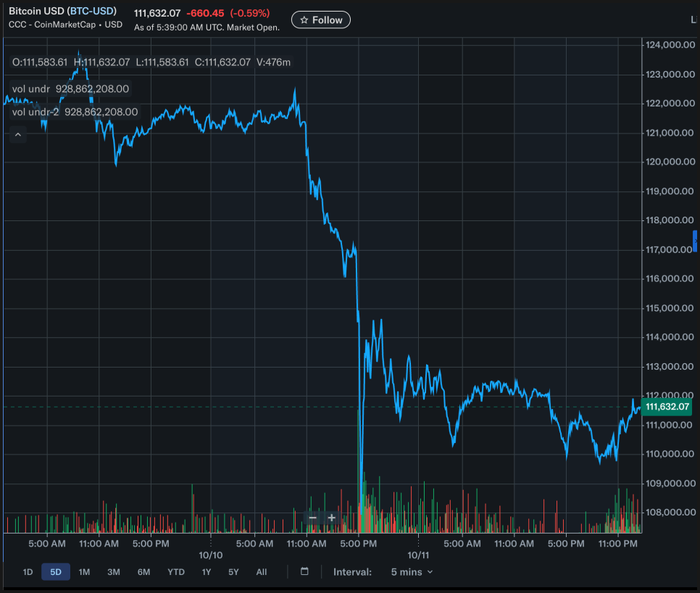Select the 3M time range
The image size is (700, 593).
[113, 572]
